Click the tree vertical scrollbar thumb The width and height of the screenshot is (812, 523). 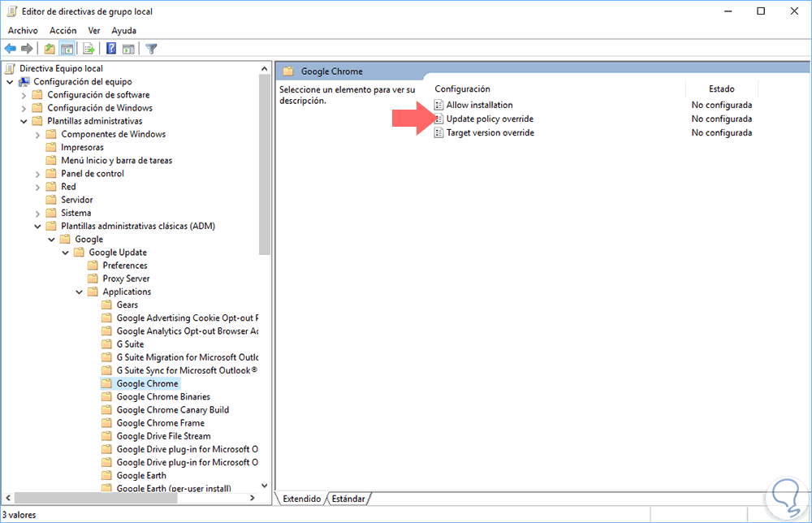(x=265, y=165)
